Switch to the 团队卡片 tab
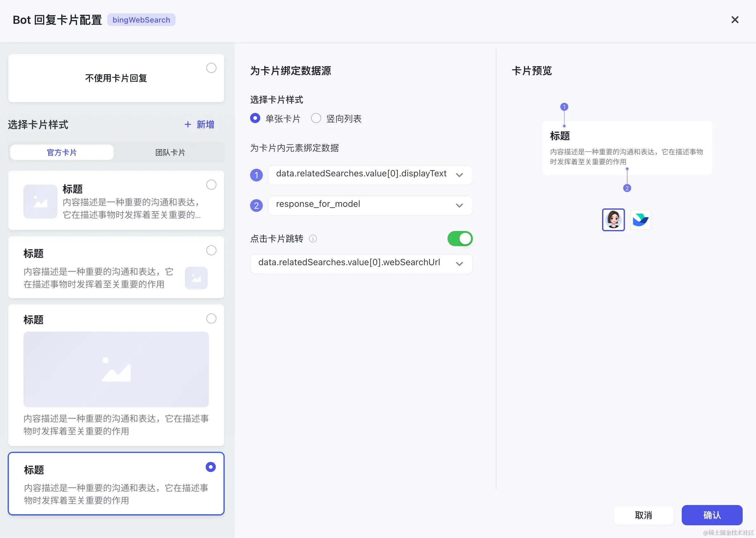This screenshot has width=756, height=538. point(170,152)
